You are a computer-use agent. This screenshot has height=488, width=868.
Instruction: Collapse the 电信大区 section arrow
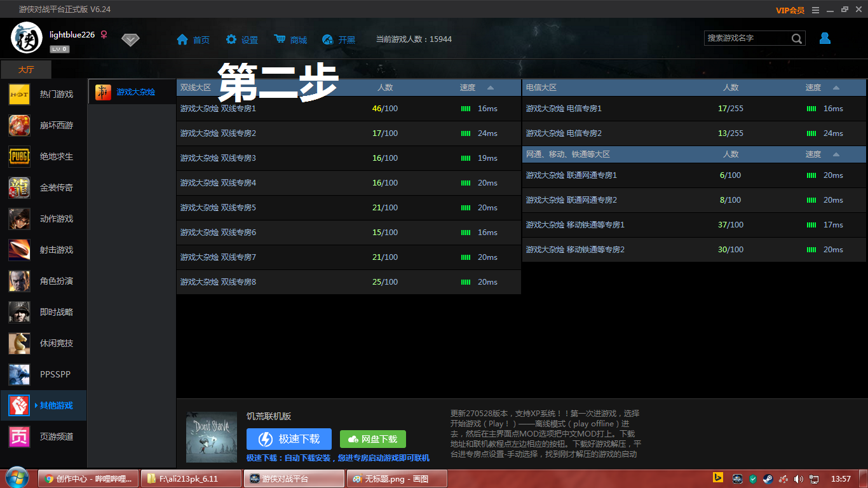(x=836, y=88)
